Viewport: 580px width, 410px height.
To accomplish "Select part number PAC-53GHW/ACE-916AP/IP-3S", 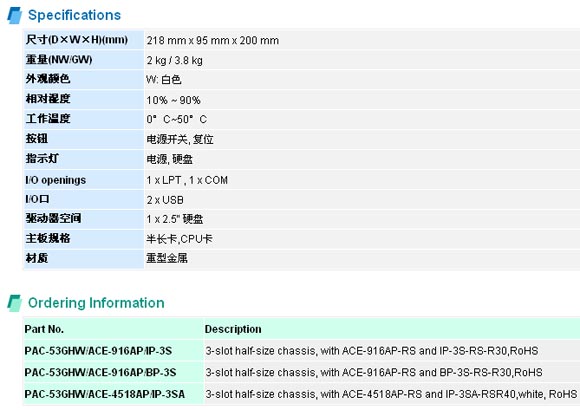I will 98,351.
